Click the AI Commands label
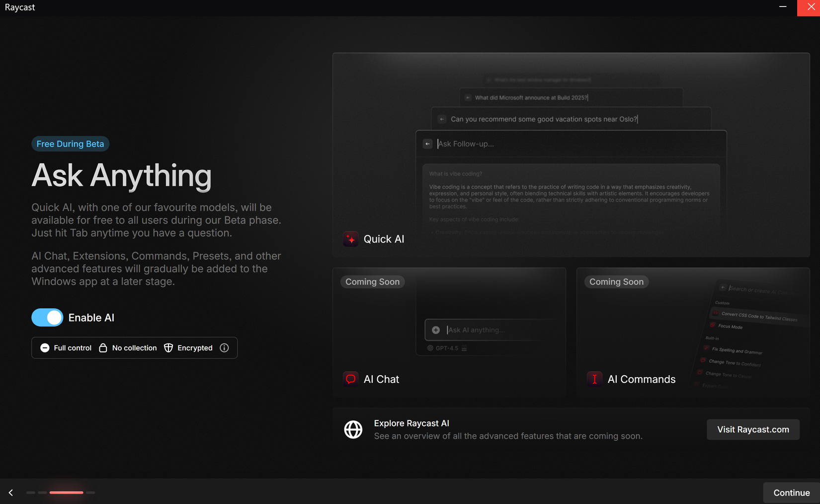This screenshot has height=504, width=820. pos(642,379)
